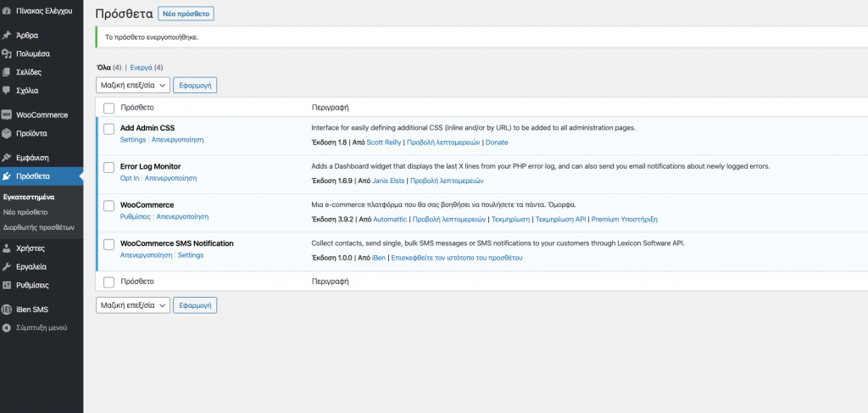The height and width of the screenshot is (413, 868).
Task: Click the iBen SMS circular icon
Action: tap(6, 310)
